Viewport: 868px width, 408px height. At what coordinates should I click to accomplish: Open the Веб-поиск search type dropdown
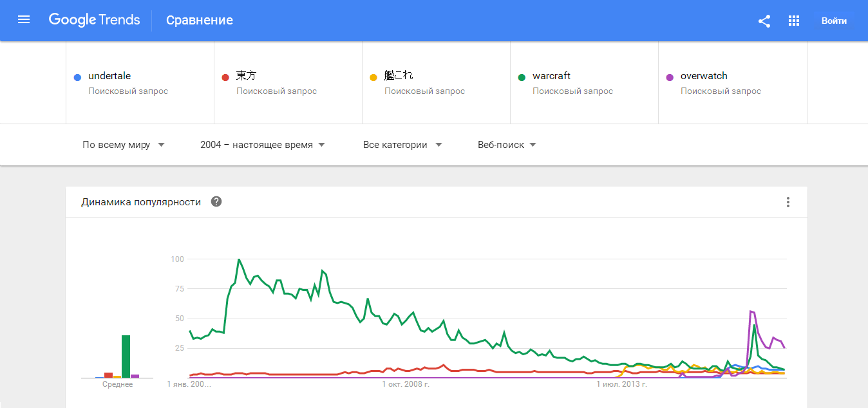(x=507, y=145)
